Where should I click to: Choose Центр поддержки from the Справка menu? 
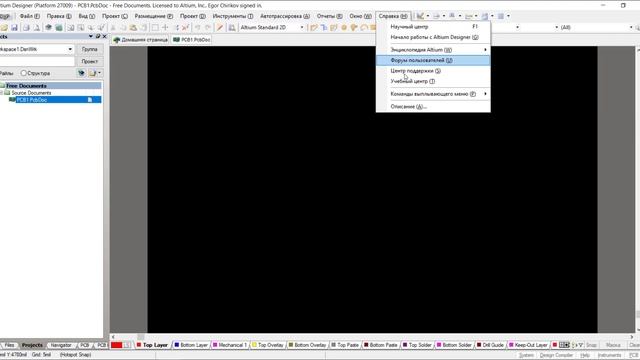point(433,71)
